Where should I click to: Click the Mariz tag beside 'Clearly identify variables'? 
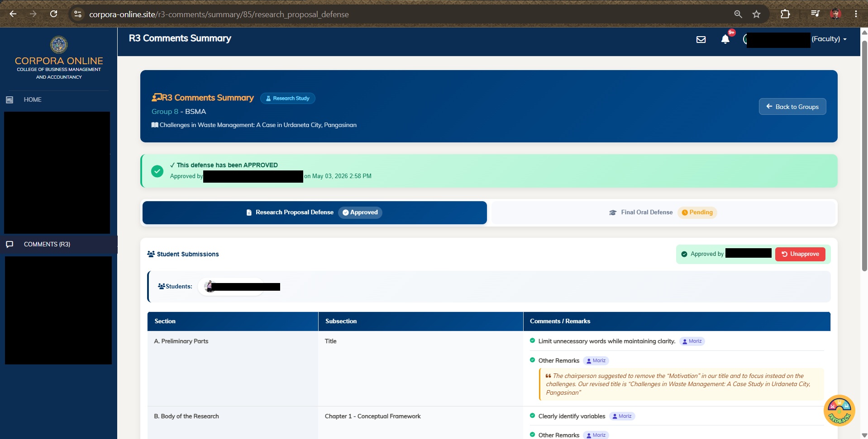click(622, 416)
